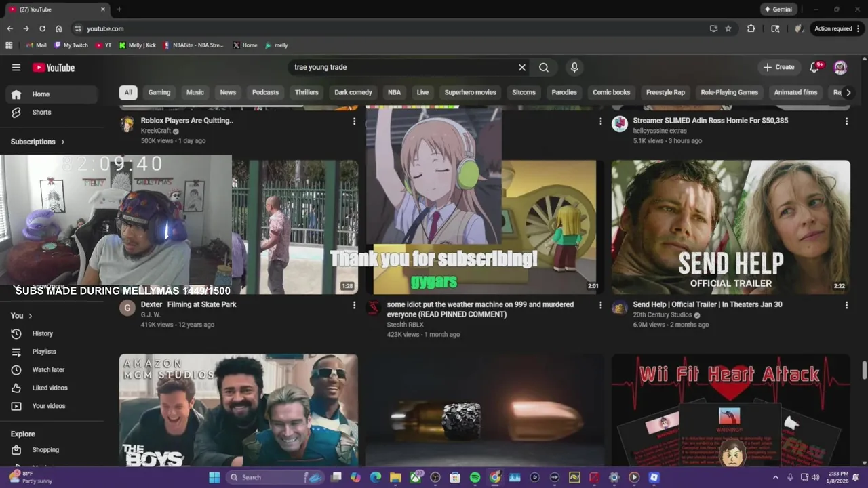
Task: Open options for Dexter Filming at Skate Park
Action: point(354,306)
